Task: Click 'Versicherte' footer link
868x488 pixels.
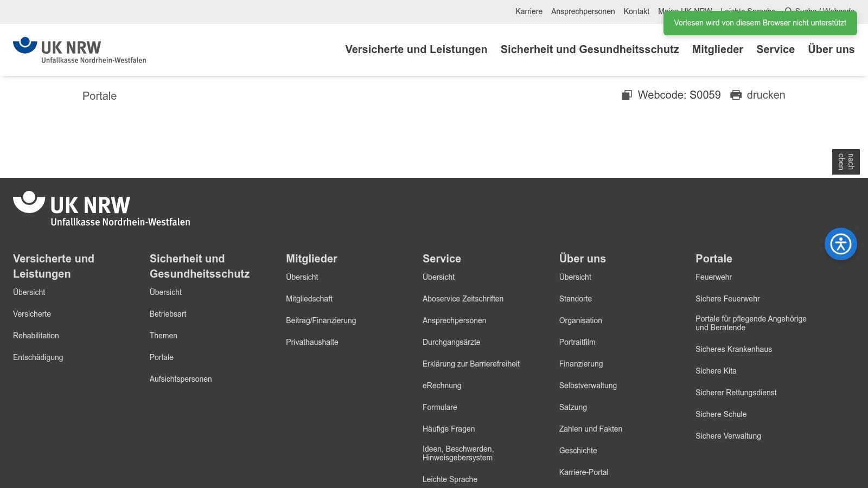Action: (32, 314)
